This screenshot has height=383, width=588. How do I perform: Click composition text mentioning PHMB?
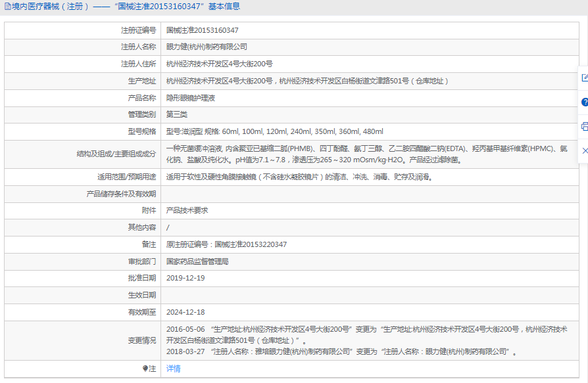pyautogui.click(x=367, y=154)
